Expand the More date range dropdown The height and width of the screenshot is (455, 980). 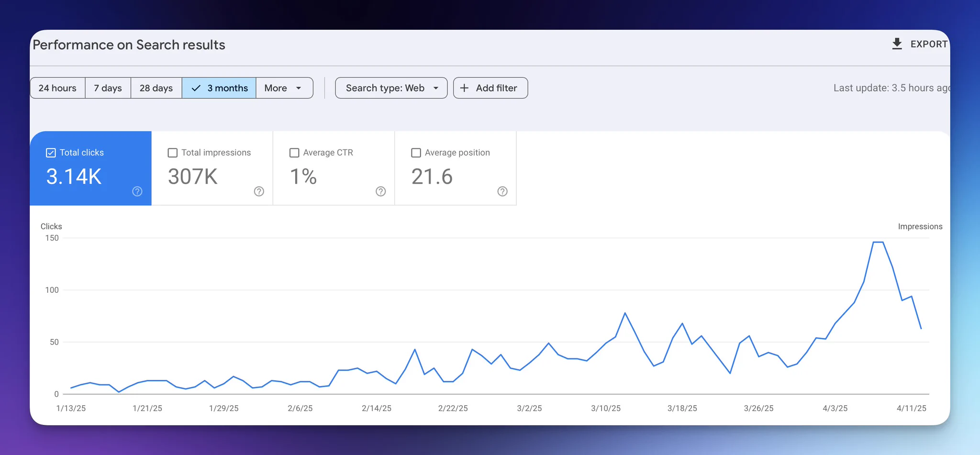click(285, 88)
